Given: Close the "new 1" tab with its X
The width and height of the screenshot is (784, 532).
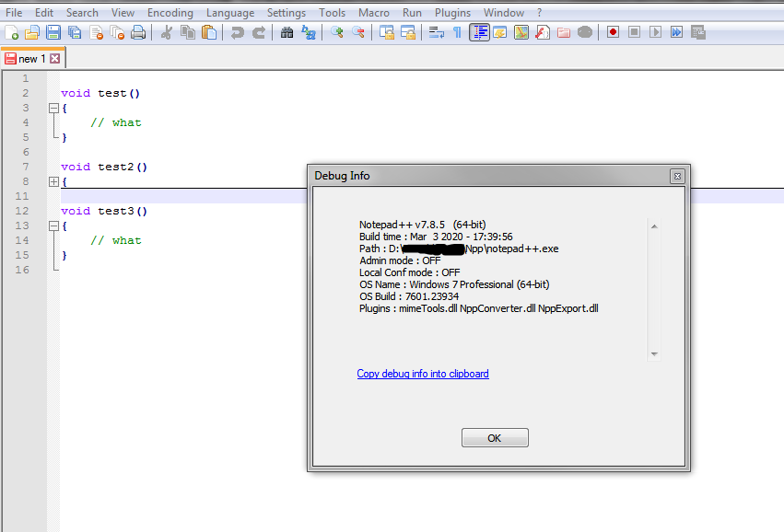Looking at the screenshot, I should (x=55, y=59).
